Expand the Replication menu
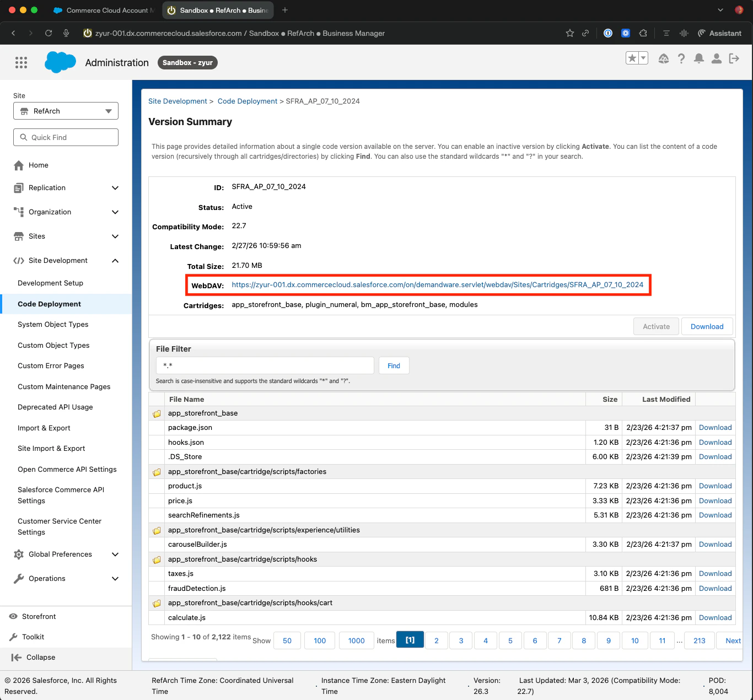 [x=115, y=188]
